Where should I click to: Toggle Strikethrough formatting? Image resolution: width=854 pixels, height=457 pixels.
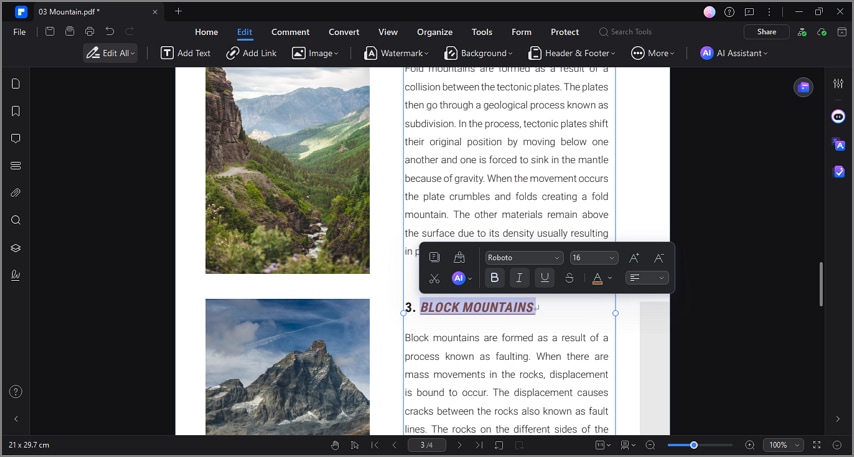click(x=569, y=278)
